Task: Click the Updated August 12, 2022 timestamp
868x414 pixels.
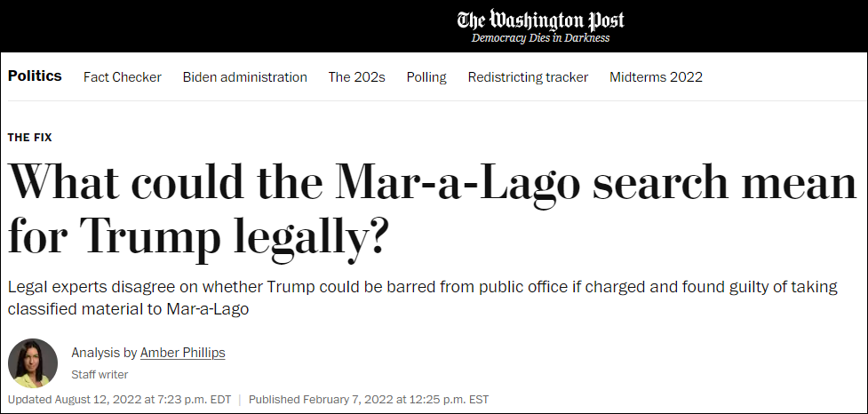Action: coord(120,399)
